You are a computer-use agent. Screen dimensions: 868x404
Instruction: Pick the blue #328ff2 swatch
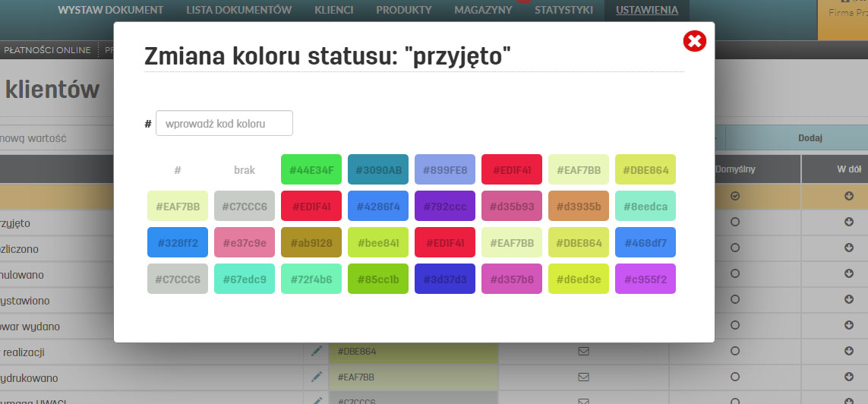click(x=178, y=242)
